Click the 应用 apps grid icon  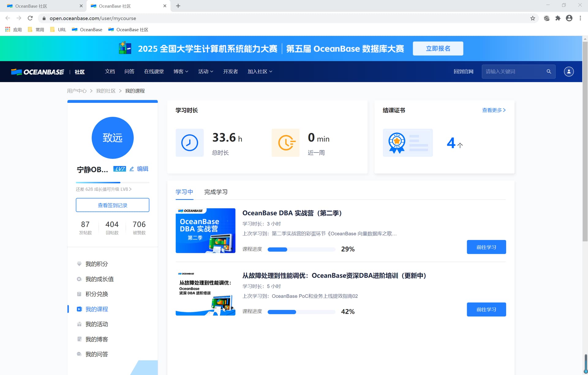[x=8, y=29]
